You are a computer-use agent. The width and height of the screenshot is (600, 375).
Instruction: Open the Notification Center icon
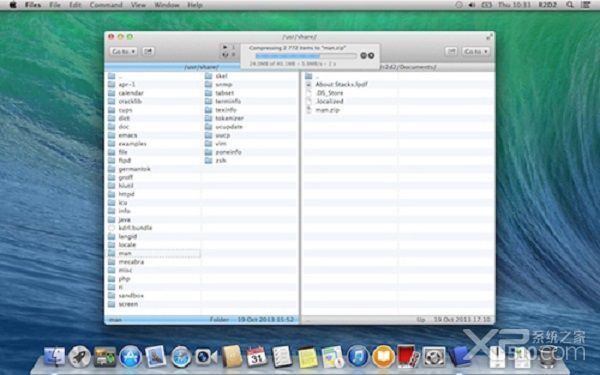tap(586, 5)
